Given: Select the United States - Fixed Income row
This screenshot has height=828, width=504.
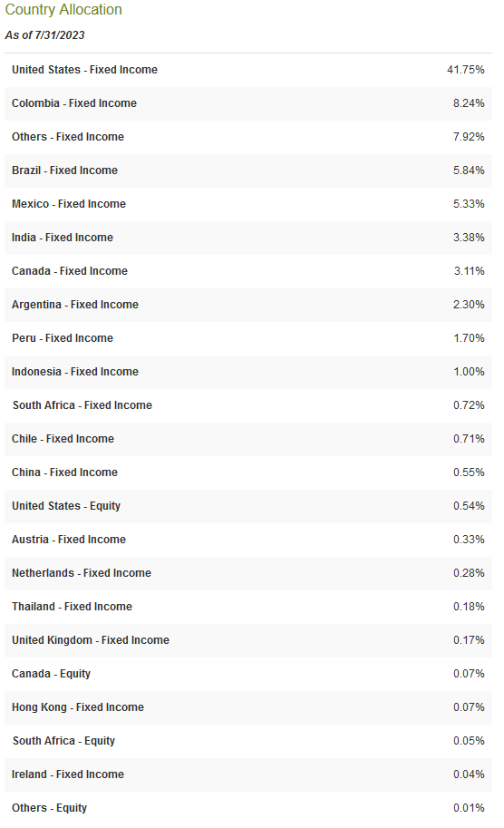Looking at the screenshot, I should point(248,70).
